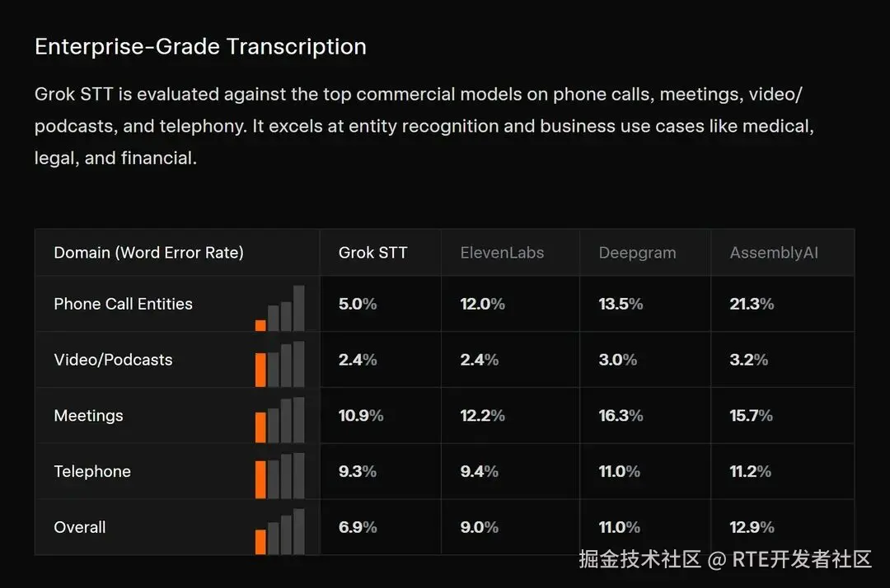Click the Enterprise-Grade Transcription heading

coord(200,46)
